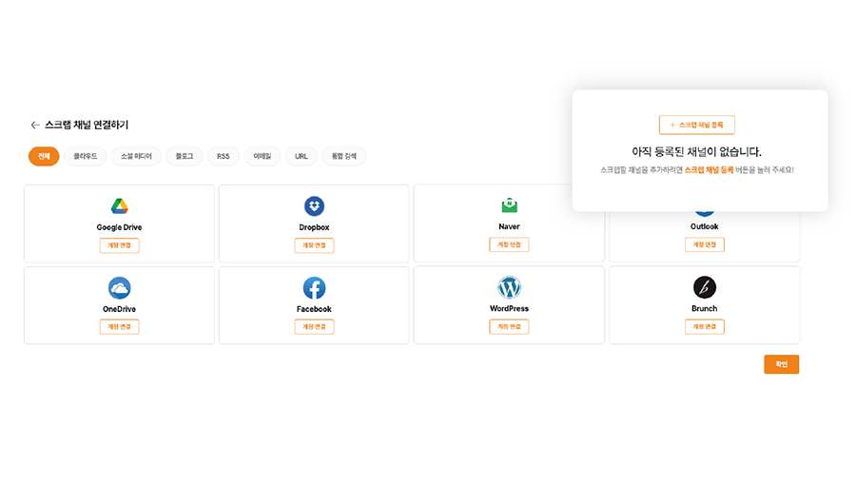Click the Dropbox logo icon
Viewport: 856px width, 504px height.
coord(314,206)
